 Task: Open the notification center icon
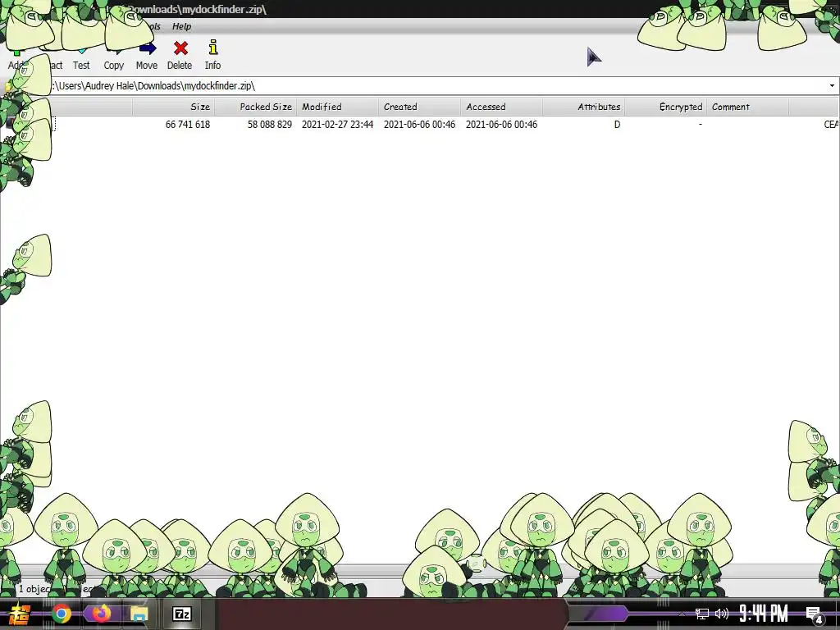[x=814, y=614]
